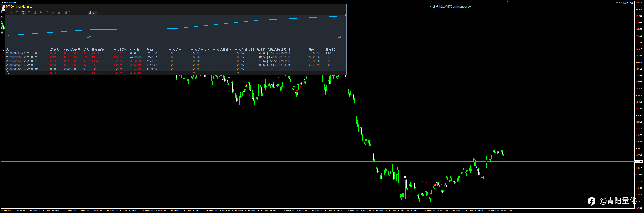Open the 季 quarterly tab

point(35,13)
